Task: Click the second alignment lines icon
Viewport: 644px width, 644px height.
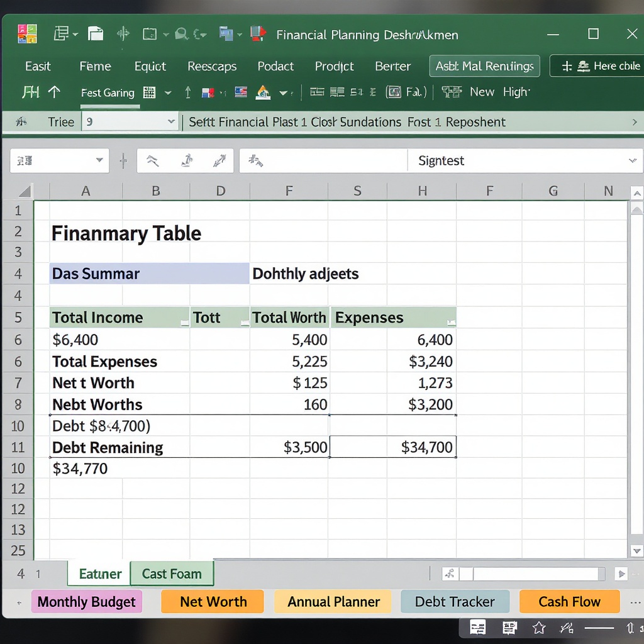Action: (x=337, y=92)
